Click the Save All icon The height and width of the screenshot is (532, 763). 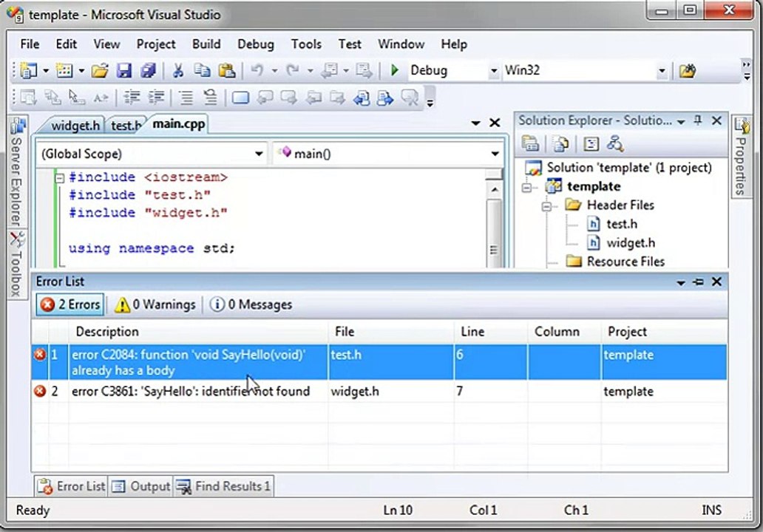pyautogui.click(x=148, y=71)
